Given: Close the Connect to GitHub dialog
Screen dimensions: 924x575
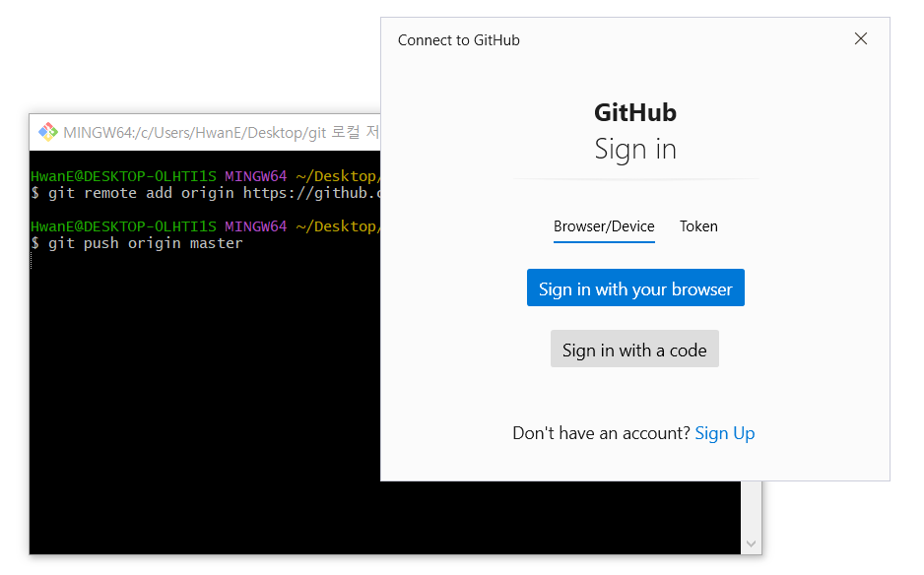Looking at the screenshot, I should (x=860, y=38).
